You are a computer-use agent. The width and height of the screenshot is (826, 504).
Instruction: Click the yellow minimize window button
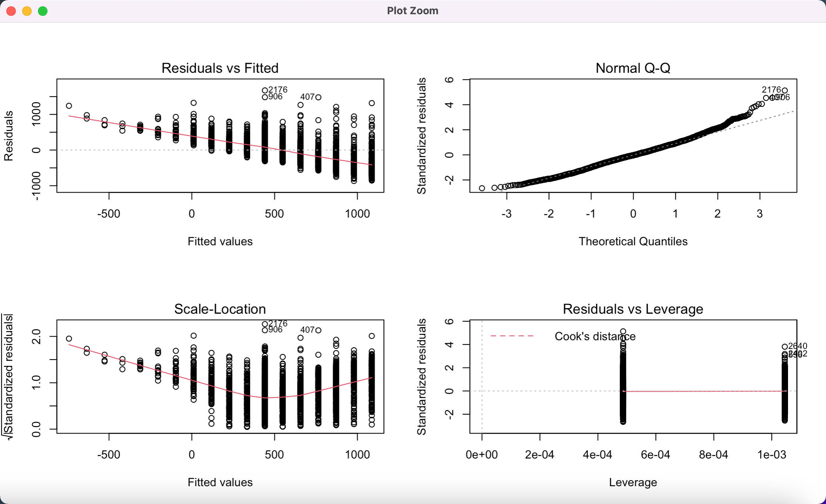27,11
